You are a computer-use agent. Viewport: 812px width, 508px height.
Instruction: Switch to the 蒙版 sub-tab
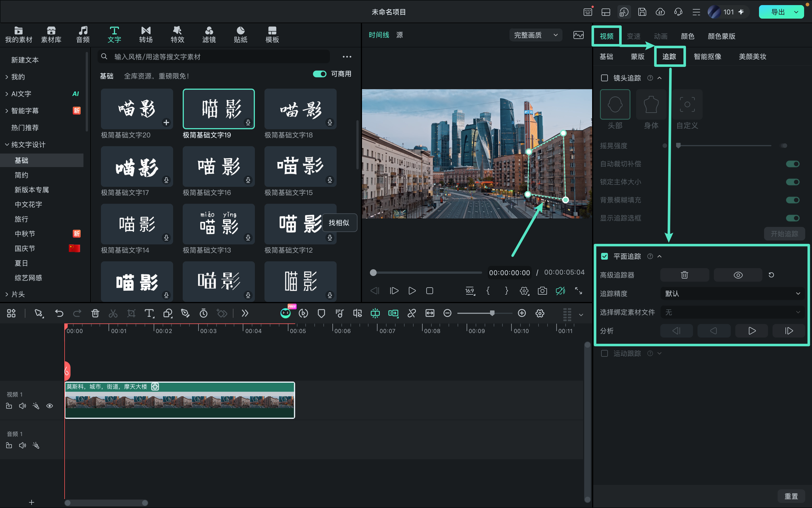[x=637, y=56]
